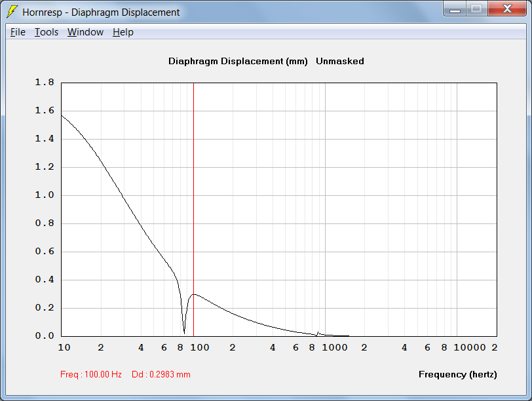Minimize the Hornresp window

pos(455,9)
